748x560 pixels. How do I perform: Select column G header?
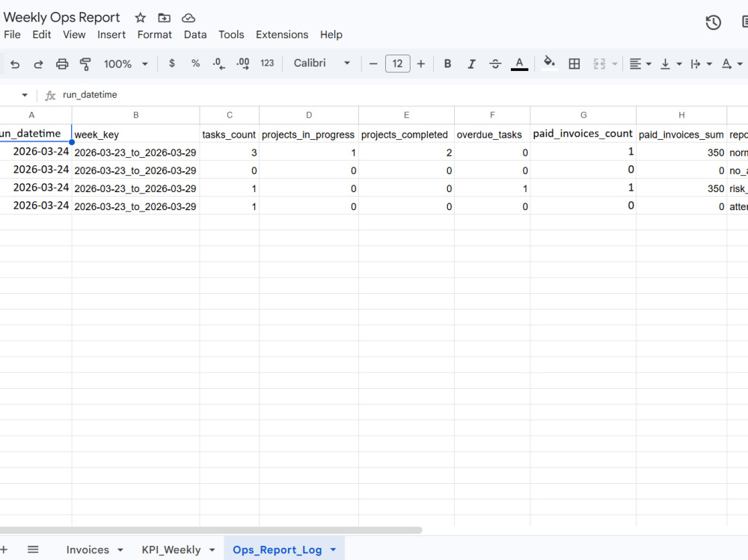[x=583, y=115]
